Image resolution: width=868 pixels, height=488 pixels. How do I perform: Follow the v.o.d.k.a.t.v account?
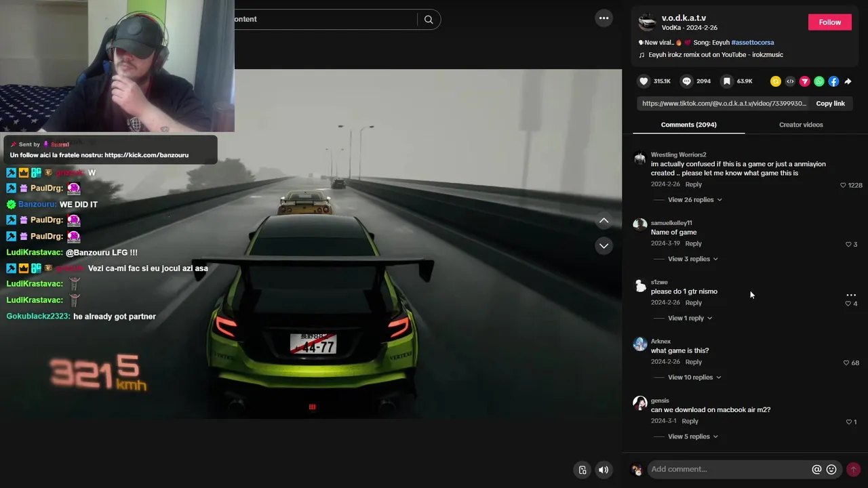click(829, 22)
